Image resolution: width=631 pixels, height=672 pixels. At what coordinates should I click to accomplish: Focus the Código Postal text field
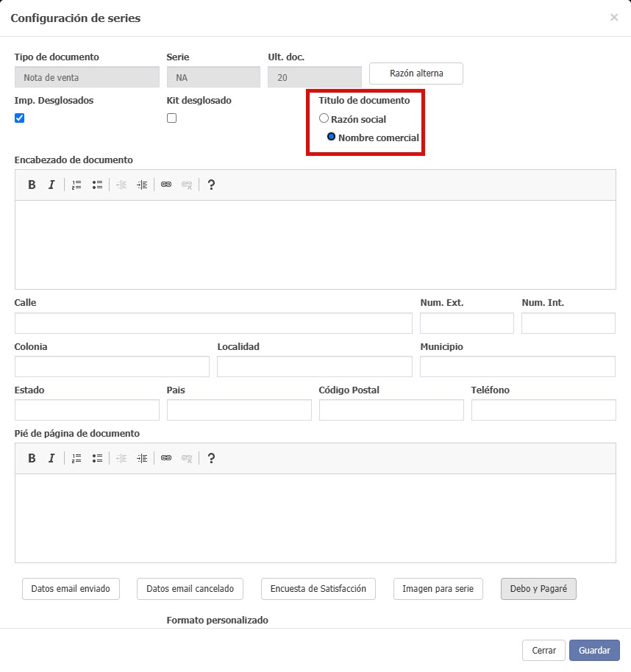coord(391,410)
